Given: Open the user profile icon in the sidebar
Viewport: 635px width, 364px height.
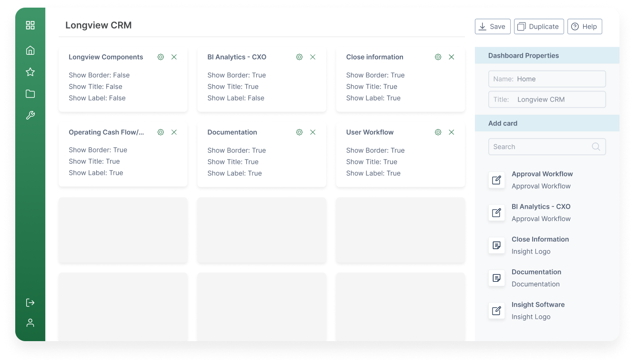Looking at the screenshot, I should click(30, 323).
